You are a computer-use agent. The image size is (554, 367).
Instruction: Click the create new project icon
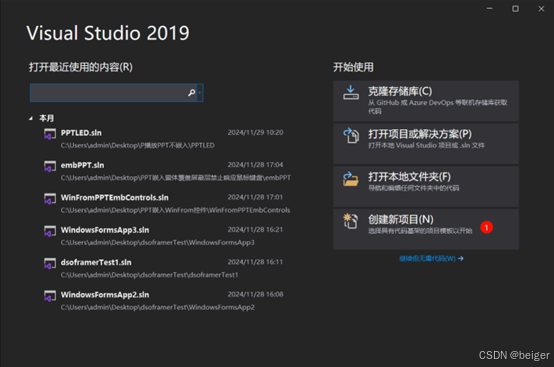351,221
